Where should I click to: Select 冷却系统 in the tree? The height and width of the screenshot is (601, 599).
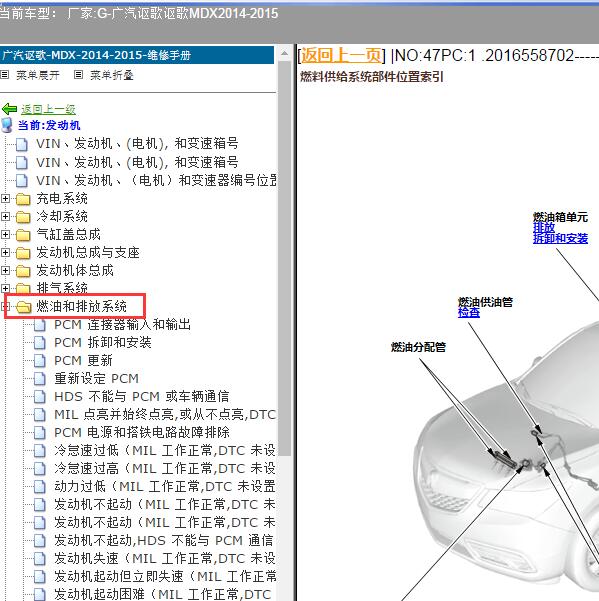point(62,217)
